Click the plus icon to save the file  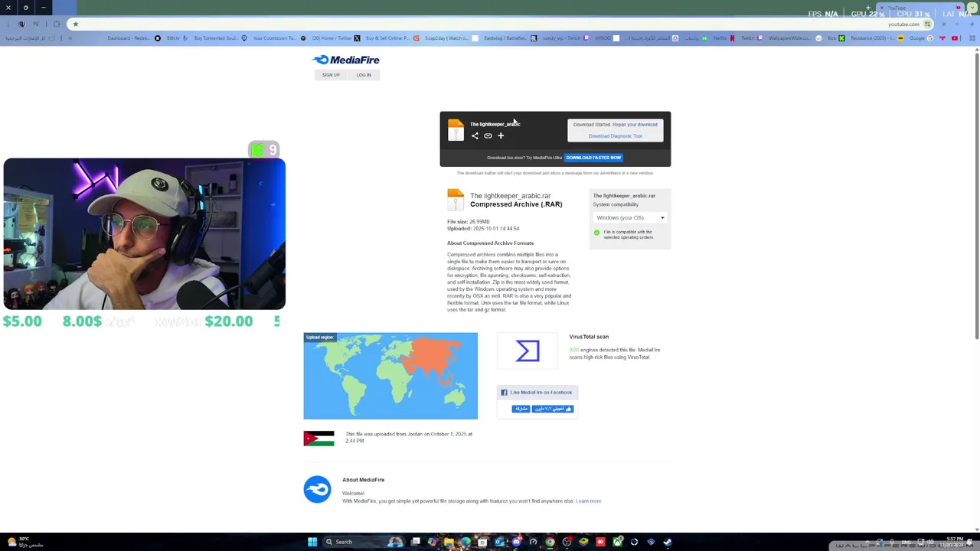(x=501, y=135)
